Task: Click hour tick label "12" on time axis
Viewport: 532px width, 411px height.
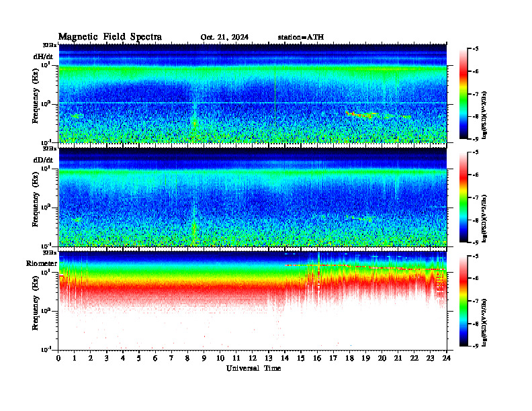Action: [253, 359]
